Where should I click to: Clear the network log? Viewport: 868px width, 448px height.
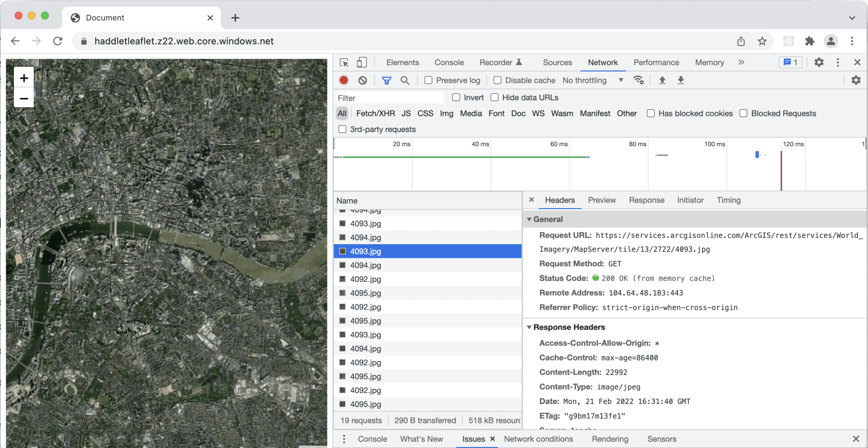(363, 80)
